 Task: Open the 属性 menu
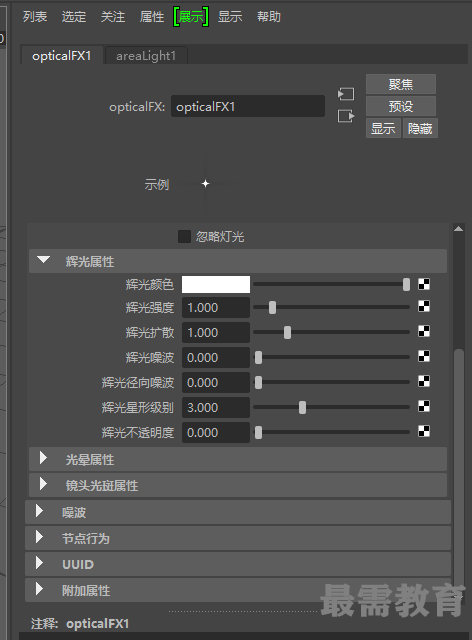point(152,17)
